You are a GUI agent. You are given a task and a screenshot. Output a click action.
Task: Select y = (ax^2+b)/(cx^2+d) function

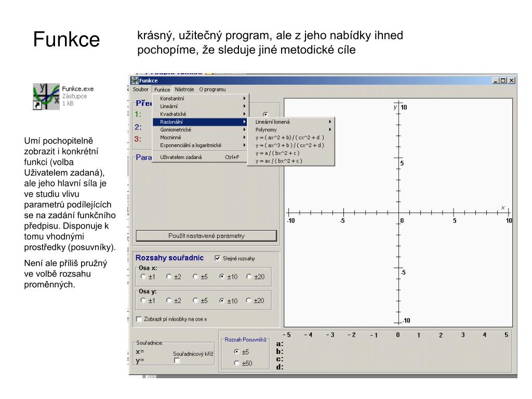click(x=291, y=137)
